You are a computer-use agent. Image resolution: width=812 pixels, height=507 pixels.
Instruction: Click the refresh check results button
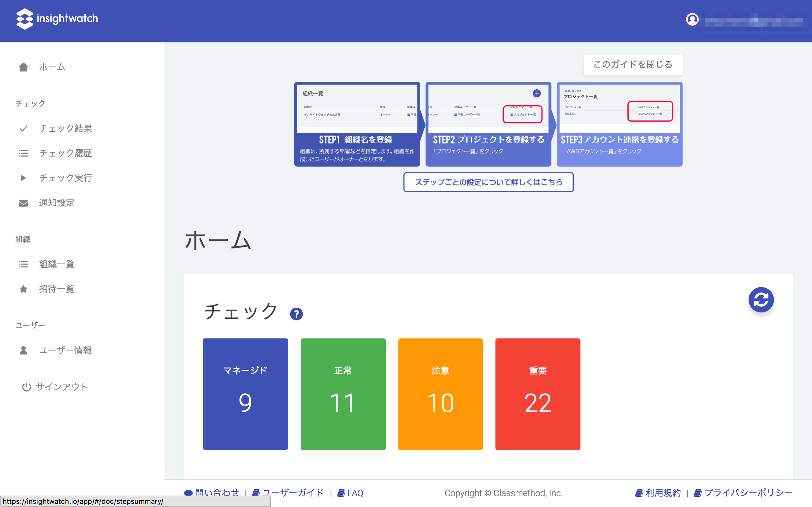[x=761, y=299]
